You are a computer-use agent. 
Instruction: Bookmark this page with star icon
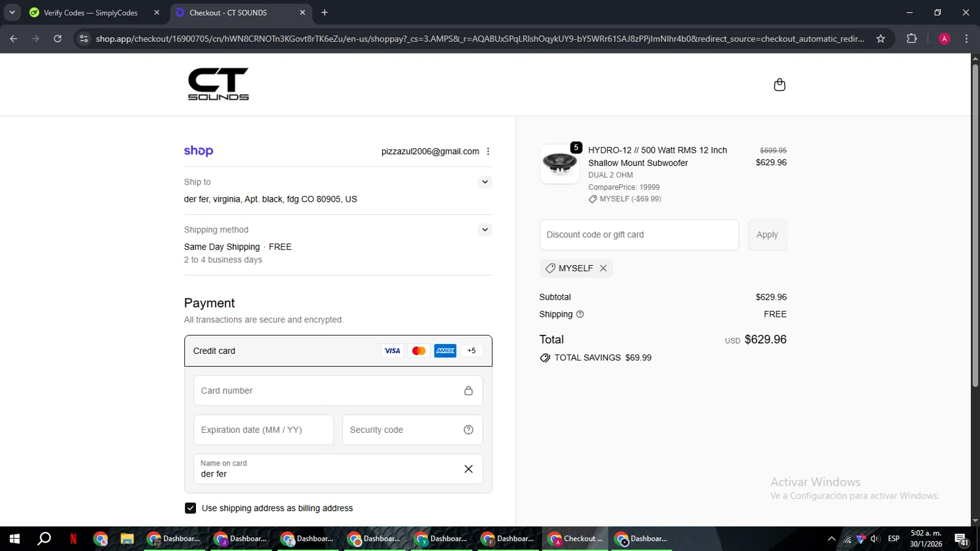click(x=881, y=39)
